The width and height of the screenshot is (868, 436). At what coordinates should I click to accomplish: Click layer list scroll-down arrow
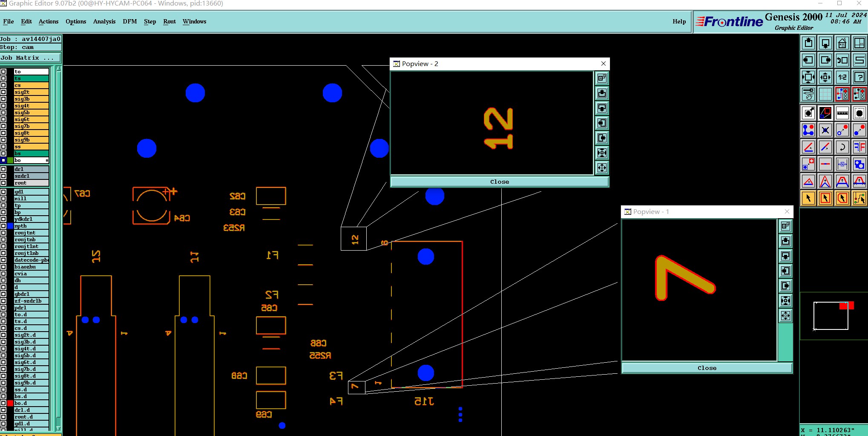(x=59, y=429)
